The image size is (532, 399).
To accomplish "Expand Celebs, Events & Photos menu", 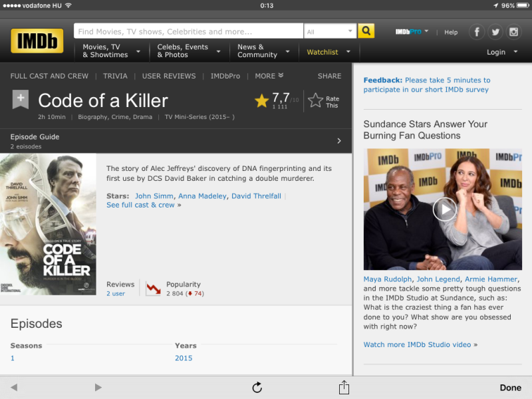I will click(x=189, y=51).
